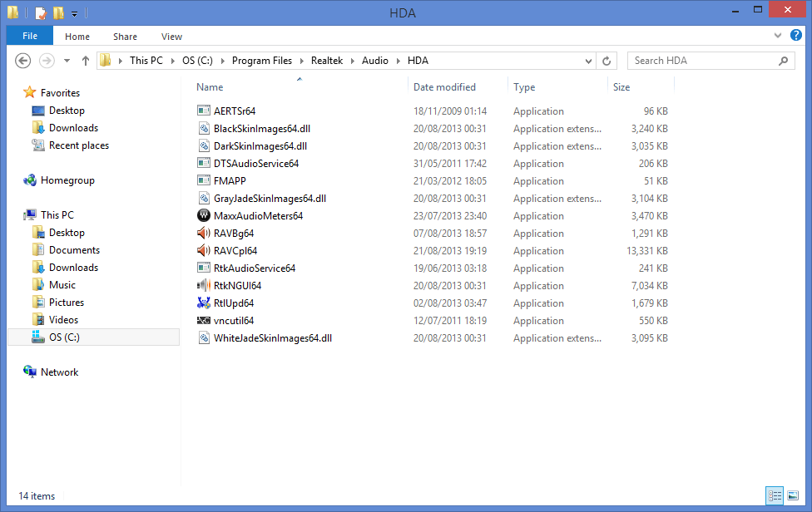Image resolution: width=812 pixels, height=512 pixels.
Task: Switch to Large icons view in status bar
Action: [x=793, y=495]
